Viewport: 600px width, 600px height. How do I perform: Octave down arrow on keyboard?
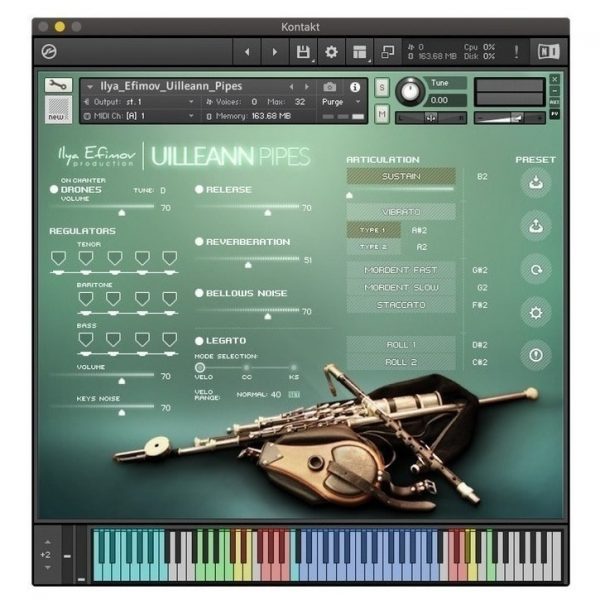click(x=47, y=567)
